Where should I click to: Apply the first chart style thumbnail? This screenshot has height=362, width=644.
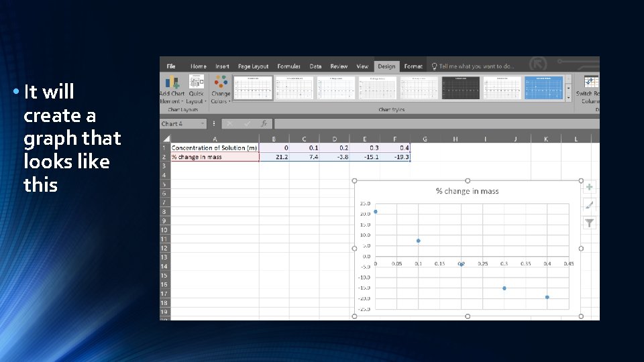click(x=253, y=87)
